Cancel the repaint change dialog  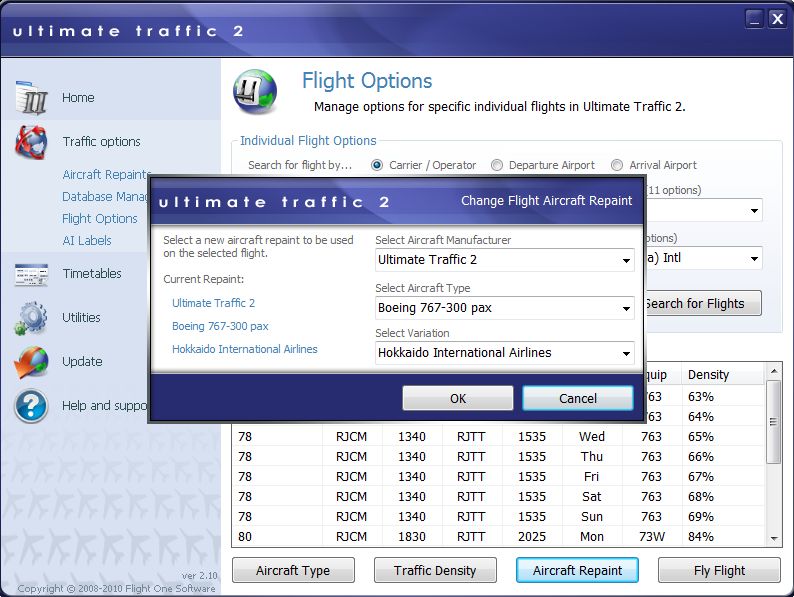click(578, 399)
